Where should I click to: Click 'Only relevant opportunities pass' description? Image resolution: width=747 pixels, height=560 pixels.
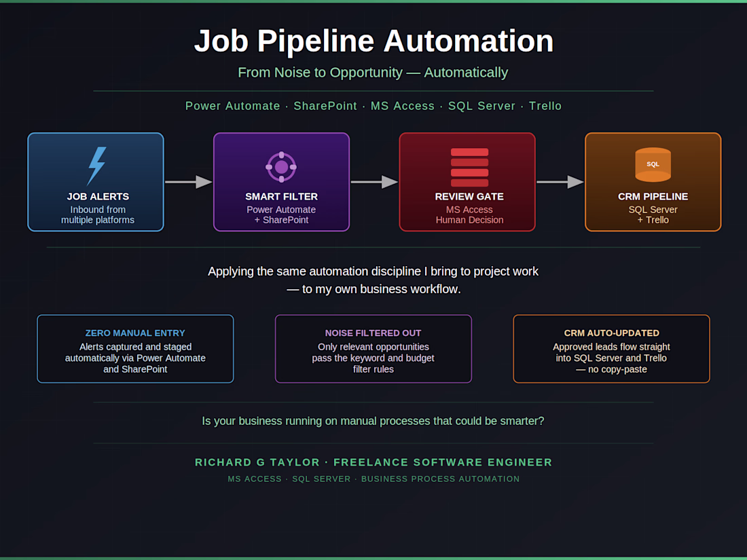373,358
